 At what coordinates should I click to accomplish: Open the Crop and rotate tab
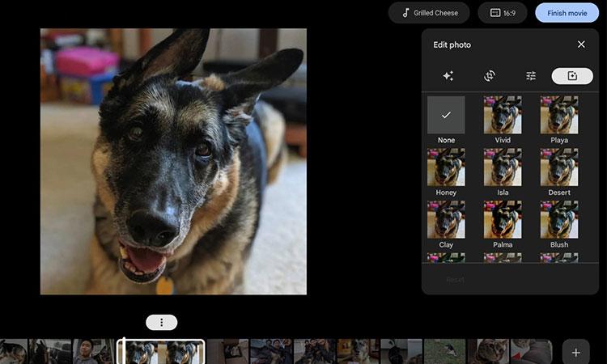coord(490,76)
